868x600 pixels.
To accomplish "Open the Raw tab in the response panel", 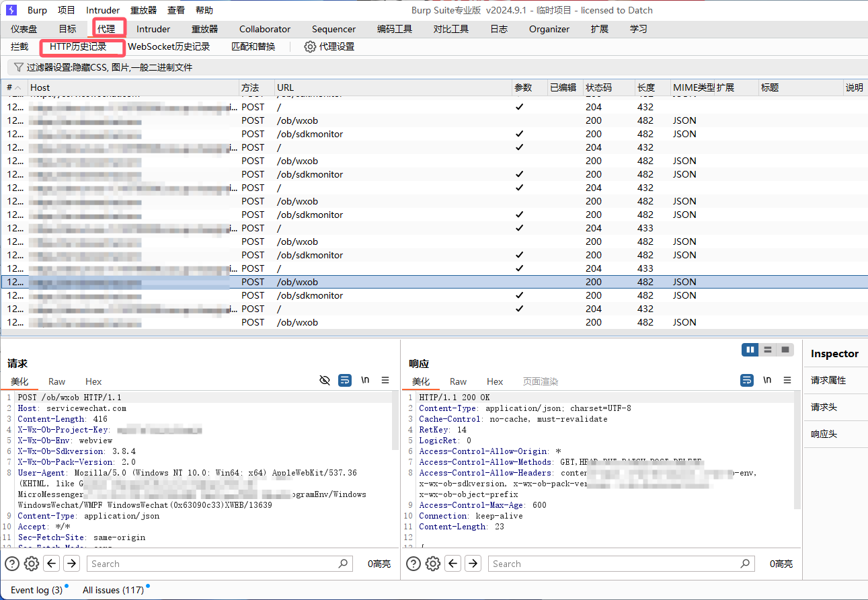I will pos(458,381).
